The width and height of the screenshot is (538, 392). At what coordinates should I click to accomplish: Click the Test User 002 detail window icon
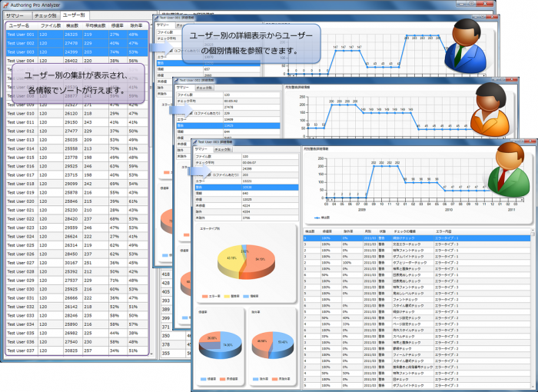(178, 79)
